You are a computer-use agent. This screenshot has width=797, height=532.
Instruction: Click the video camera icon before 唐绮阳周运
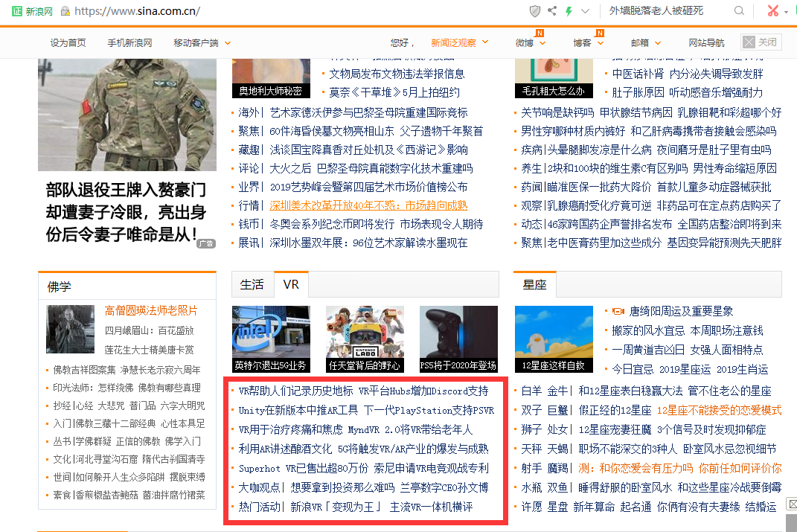pos(618,311)
